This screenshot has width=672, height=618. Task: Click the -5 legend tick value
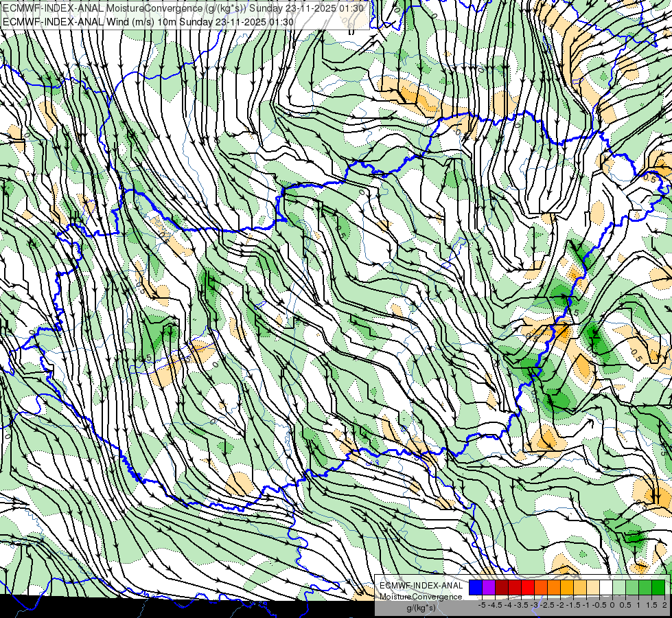(482, 605)
